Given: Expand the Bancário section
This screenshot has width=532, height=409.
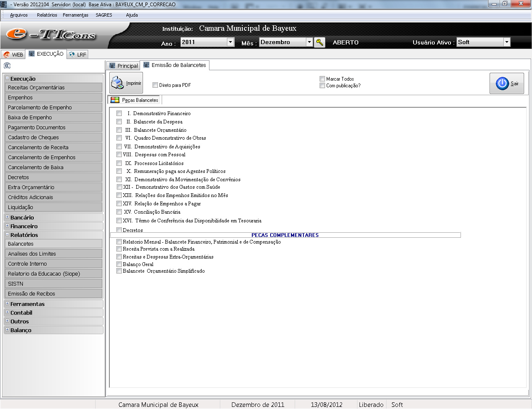Looking at the screenshot, I should click(7, 217).
